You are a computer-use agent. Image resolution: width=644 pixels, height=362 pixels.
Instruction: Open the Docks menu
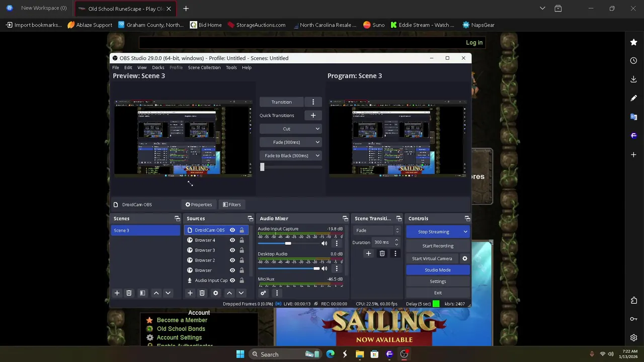[x=158, y=67]
